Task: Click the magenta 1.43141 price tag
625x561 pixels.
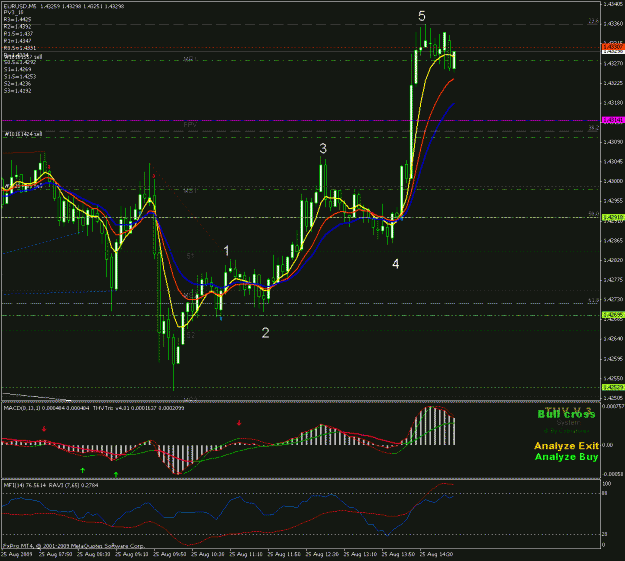Action: coord(613,120)
